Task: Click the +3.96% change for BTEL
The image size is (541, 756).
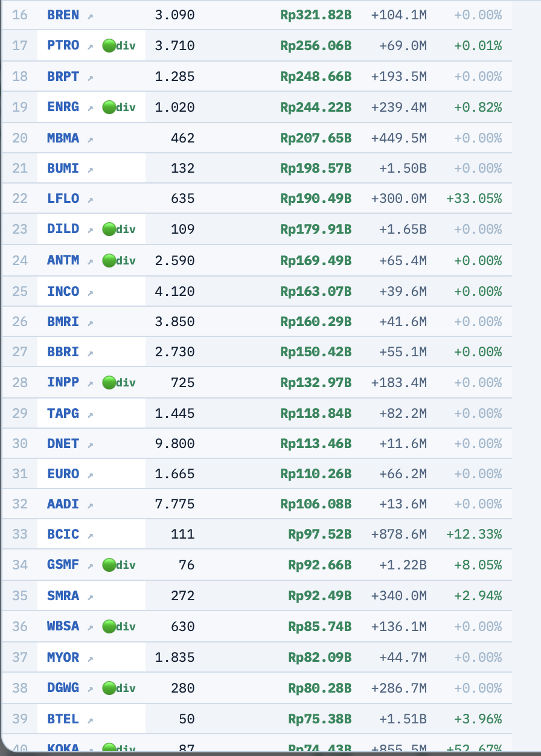Action: coord(478,719)
